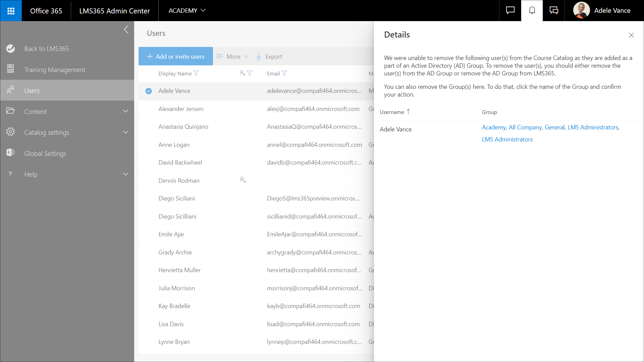Expand the Content menu chevron
644x362 pixels.
(x=126, y=111)
